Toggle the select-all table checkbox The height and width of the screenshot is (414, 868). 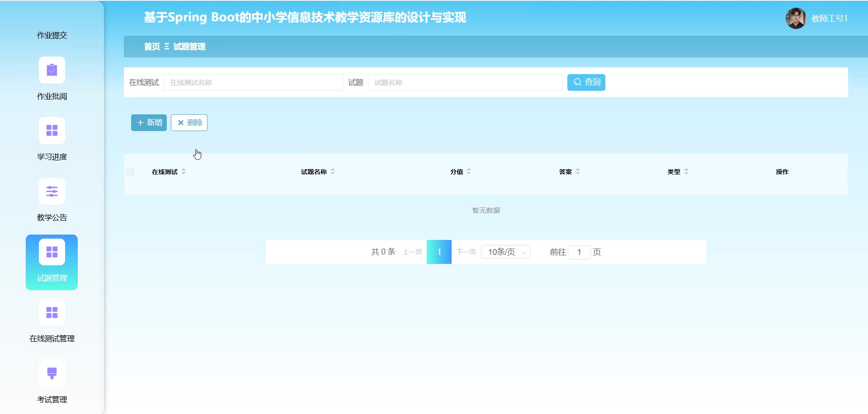tap(131, 172)
